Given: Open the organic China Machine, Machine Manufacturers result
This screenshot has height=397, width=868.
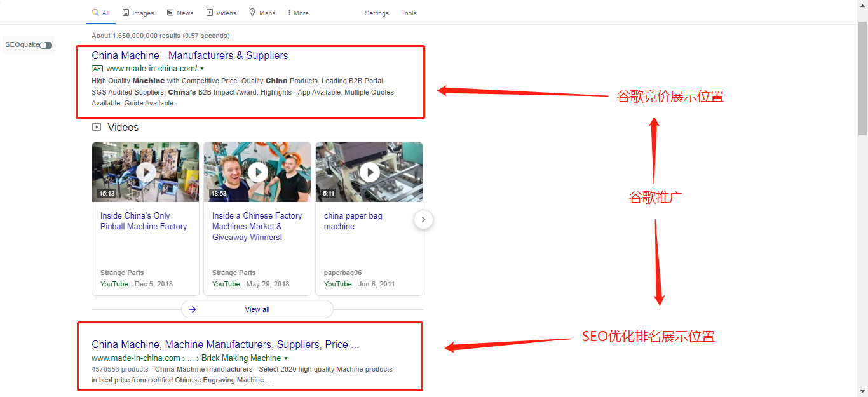Looking at the screenshot, I should pos(225,345).
